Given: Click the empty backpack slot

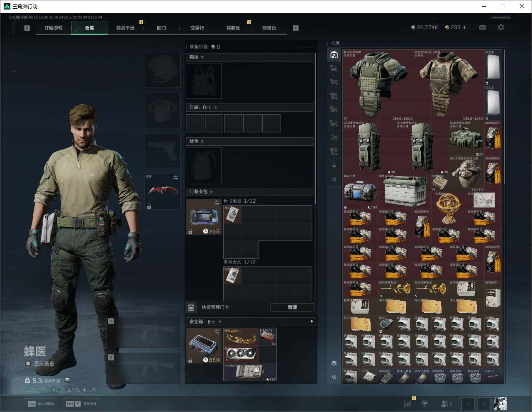Looking at the screenshot, I should click(204, 165).
